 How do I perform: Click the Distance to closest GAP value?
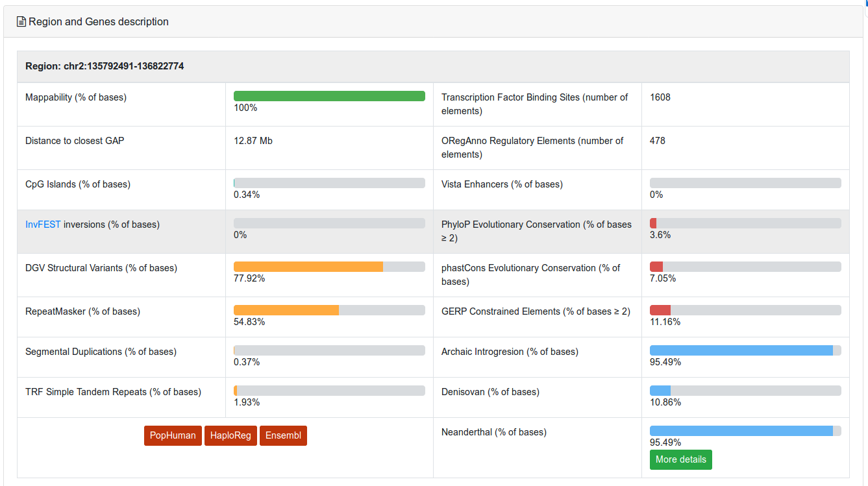(x=253, y=141)
